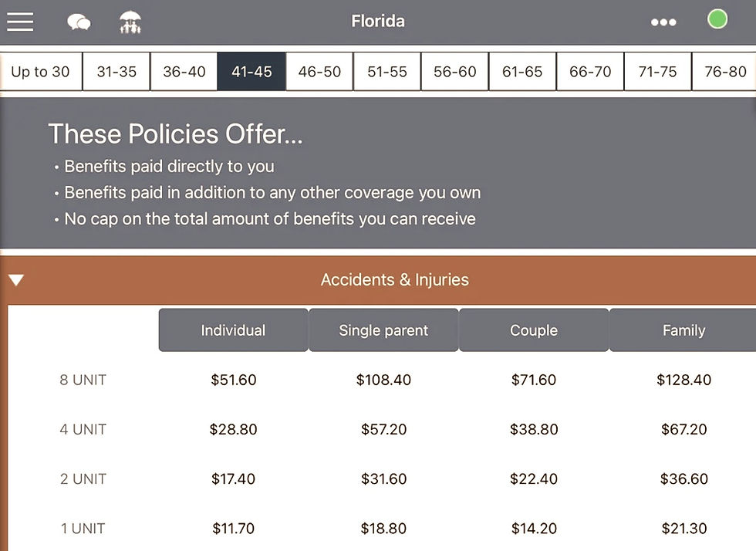Image resolution: width=756 pixels, height=551 pixels.
Task: Choose the 36-40 age range tab
Action: [x=184, y=72]
